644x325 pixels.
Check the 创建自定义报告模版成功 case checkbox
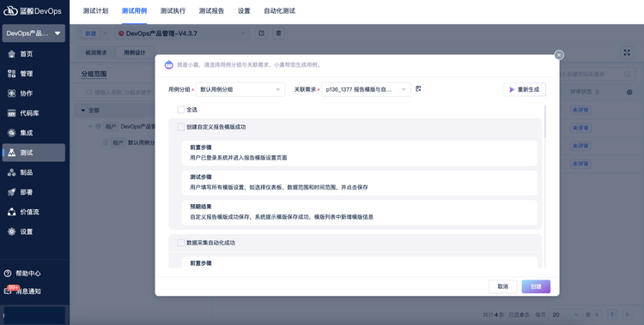click(x=180, y=127)
